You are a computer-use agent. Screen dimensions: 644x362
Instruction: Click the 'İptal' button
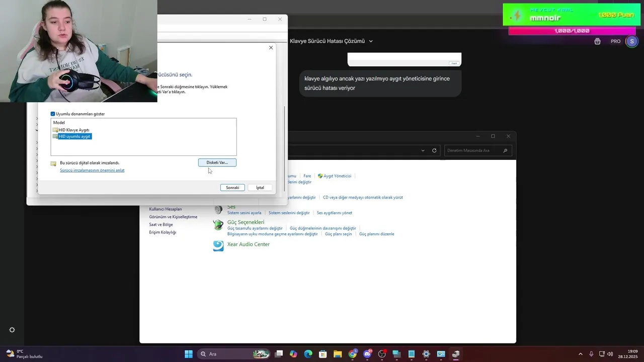(260, 188)
